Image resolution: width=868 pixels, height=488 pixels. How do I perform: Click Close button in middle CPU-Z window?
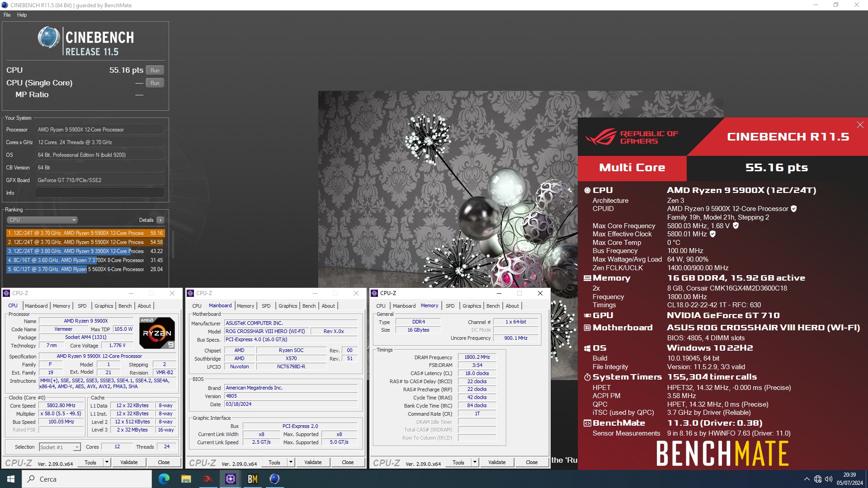click(x=348, y=462)
